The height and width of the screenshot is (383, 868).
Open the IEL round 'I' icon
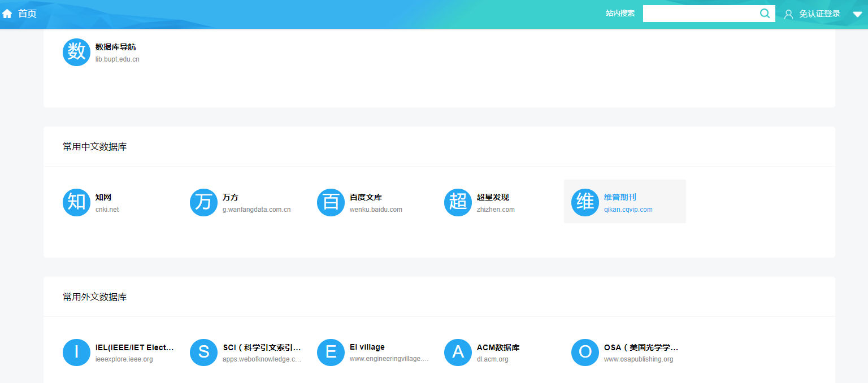(x=76, y=352)
